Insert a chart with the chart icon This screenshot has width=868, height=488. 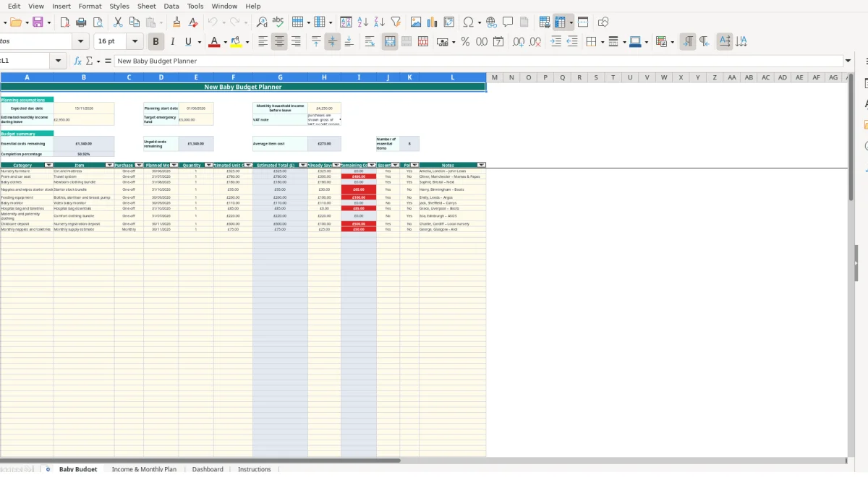433,22
